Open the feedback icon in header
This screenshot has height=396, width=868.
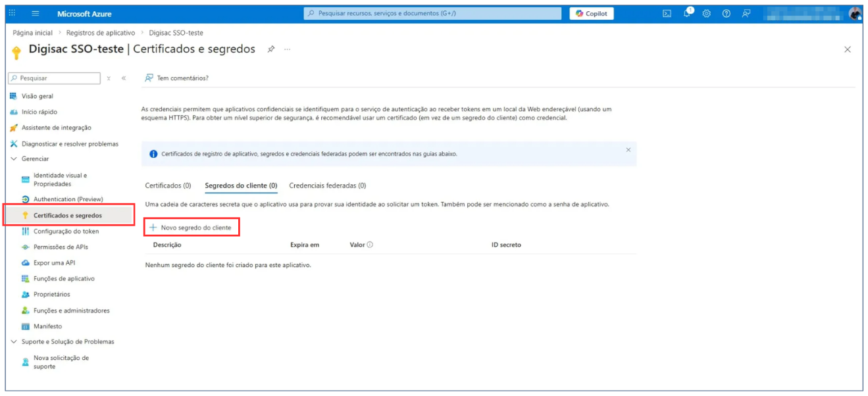tap(746, 14)
